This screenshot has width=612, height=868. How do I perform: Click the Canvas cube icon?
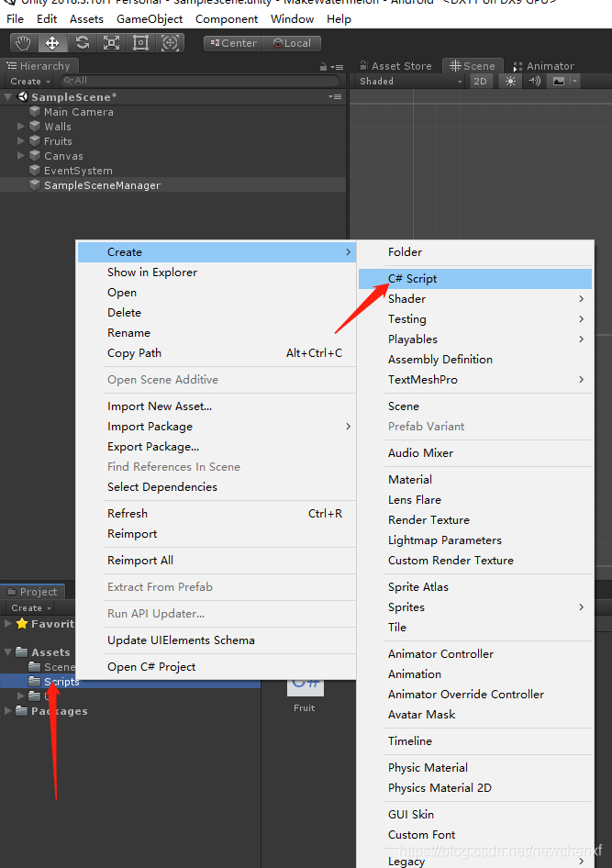[x=35, y=156]
